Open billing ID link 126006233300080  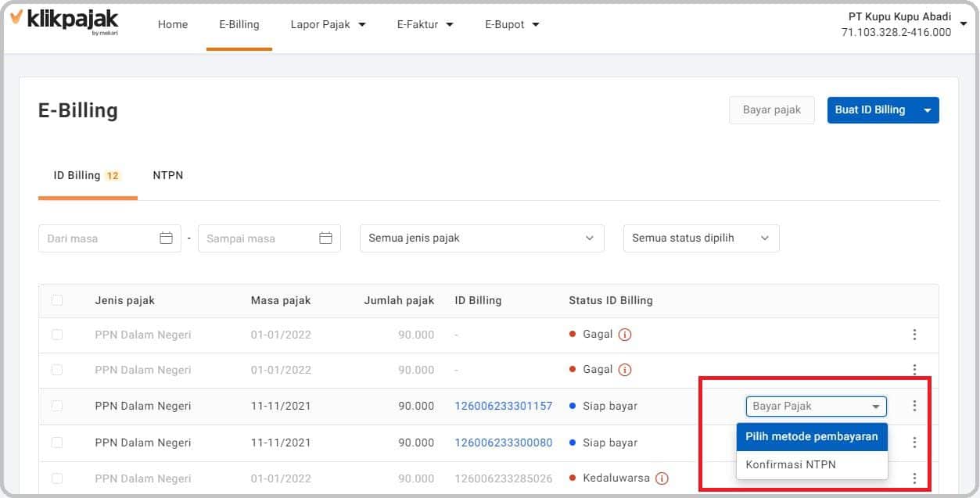[504, 442]
